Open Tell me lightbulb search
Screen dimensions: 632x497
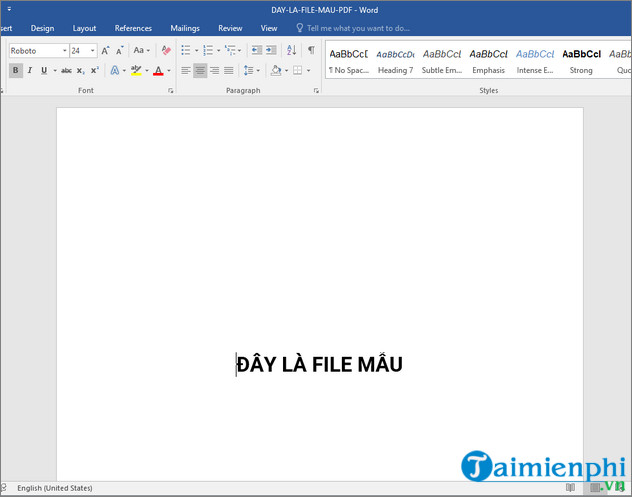pos(299,28)
